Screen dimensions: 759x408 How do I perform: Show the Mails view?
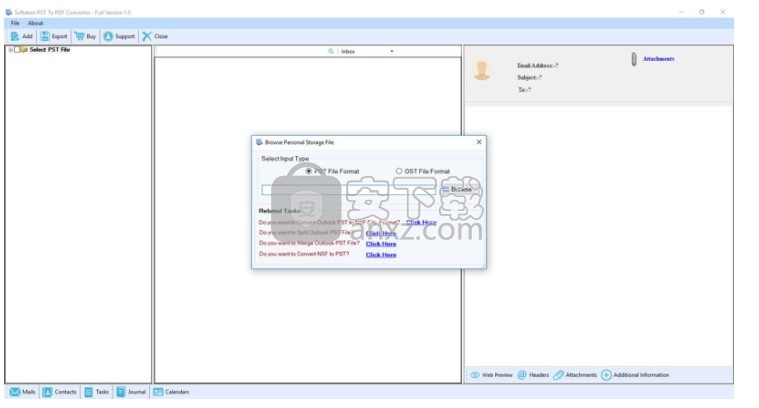click(x=22, y=392)
